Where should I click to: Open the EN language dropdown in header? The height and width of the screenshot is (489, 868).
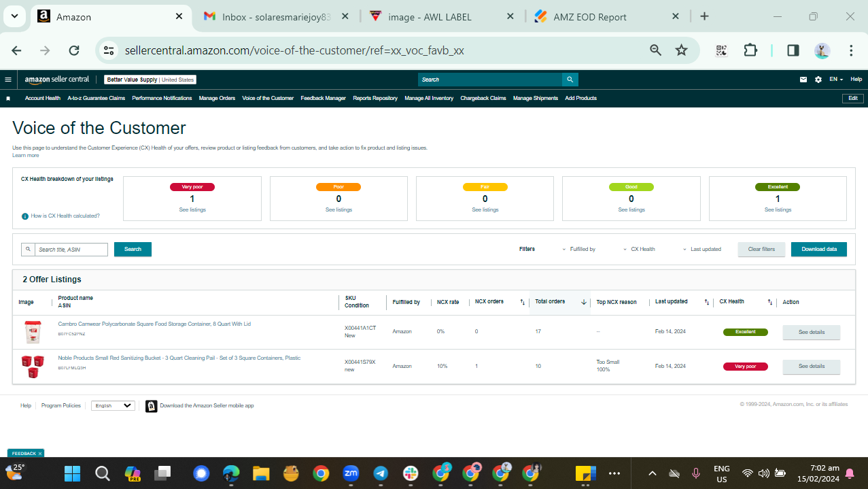point(836,80)
